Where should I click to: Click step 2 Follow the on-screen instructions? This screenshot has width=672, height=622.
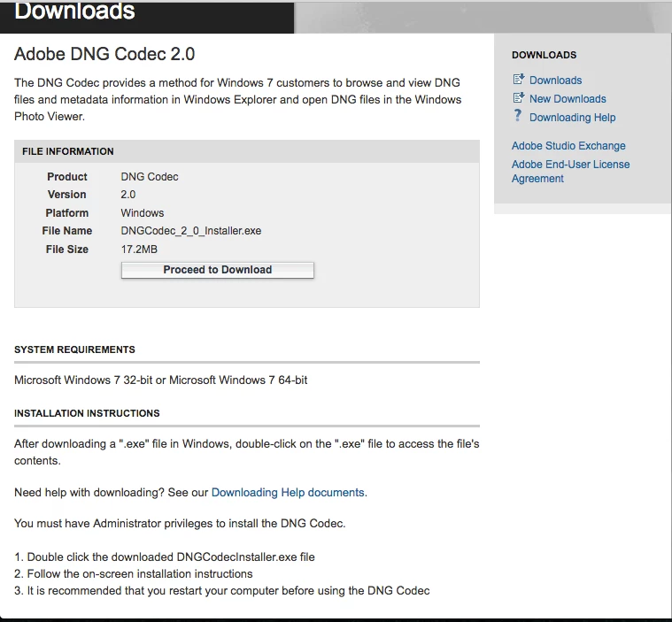[x=134, y=573]
